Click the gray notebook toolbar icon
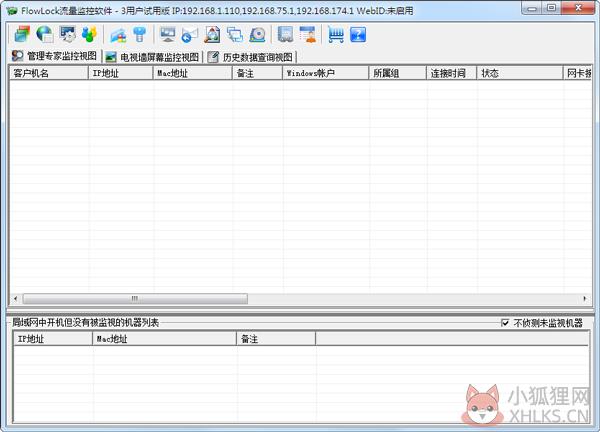 tap(285, 34)
